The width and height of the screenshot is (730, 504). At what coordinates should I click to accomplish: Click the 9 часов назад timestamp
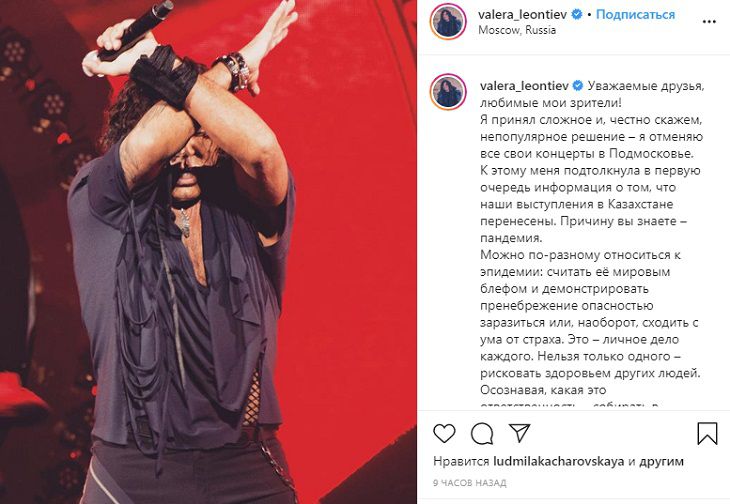coord(469,483)
